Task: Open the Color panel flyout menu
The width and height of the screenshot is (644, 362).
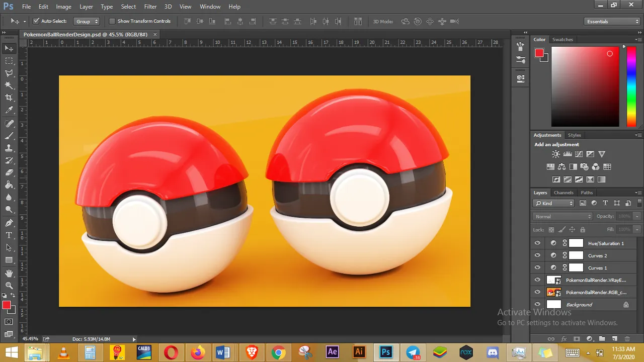Action: pos(638,39)
